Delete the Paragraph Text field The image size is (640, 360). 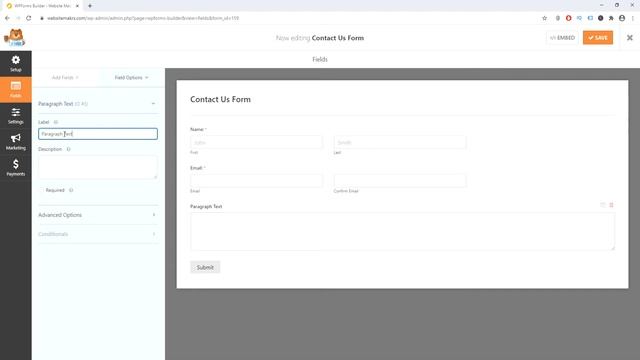[611, 205]
